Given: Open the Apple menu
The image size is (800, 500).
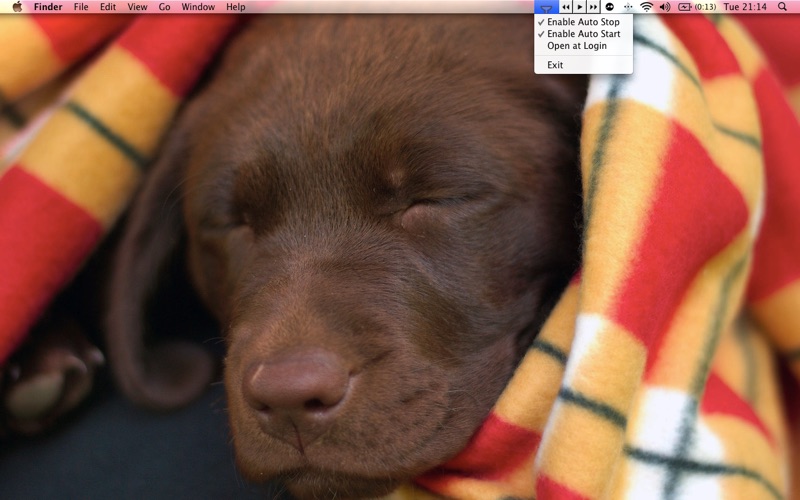Looking at the screenshot, I should 17,7.
